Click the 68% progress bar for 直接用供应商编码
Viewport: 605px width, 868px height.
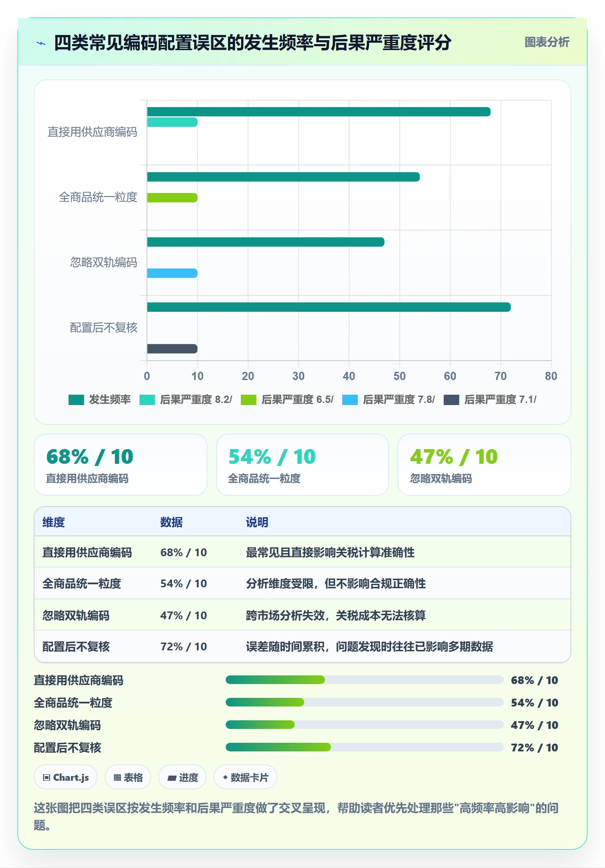point(364,680)
